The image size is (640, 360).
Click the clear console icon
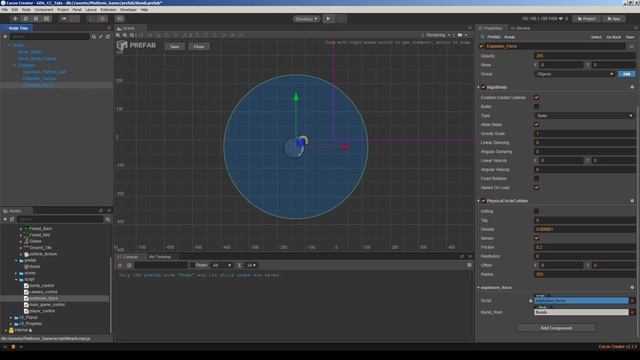[x=120, y=265]
